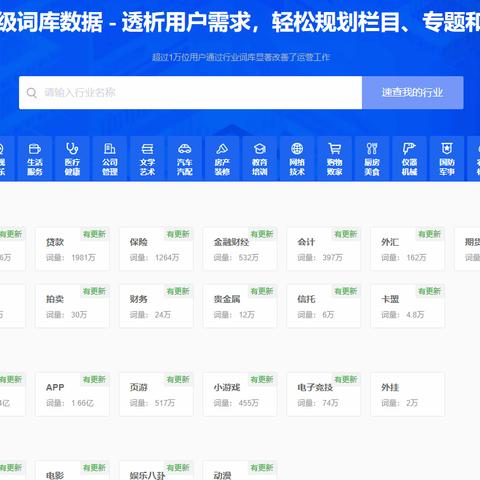Select the 金融财经 industry card
Screen dimensions: 480x480
point(240,249)
